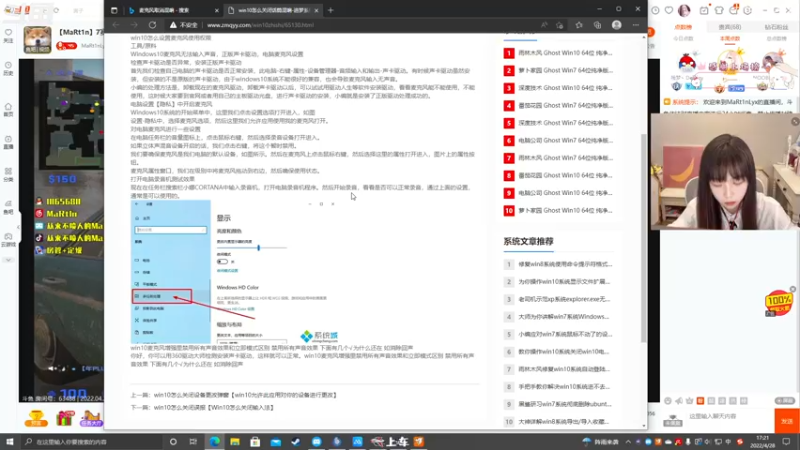Open user avatar in streaming header
The height and width of the screenshot is (450, 800).
pos(684,10)
